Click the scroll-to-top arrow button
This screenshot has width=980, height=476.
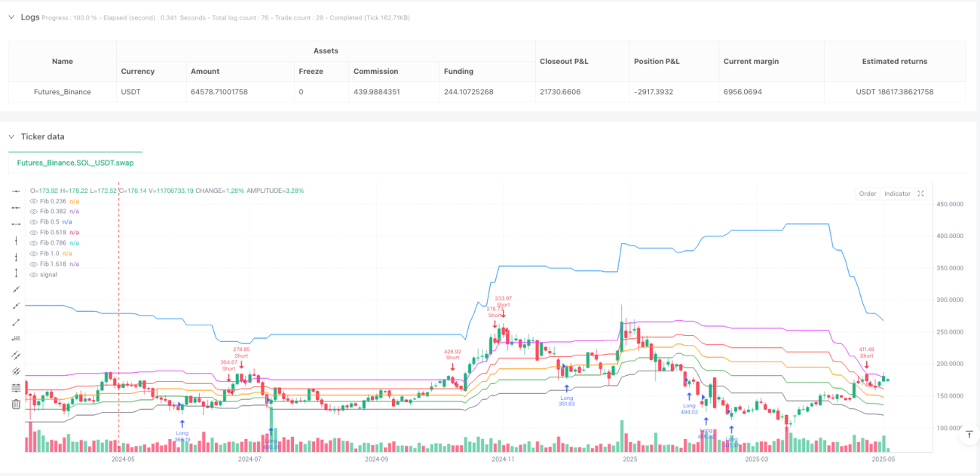968,435
